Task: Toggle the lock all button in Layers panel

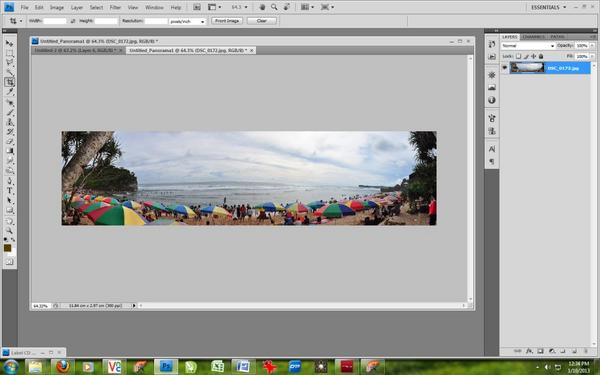Action: (x=541, y=56)
